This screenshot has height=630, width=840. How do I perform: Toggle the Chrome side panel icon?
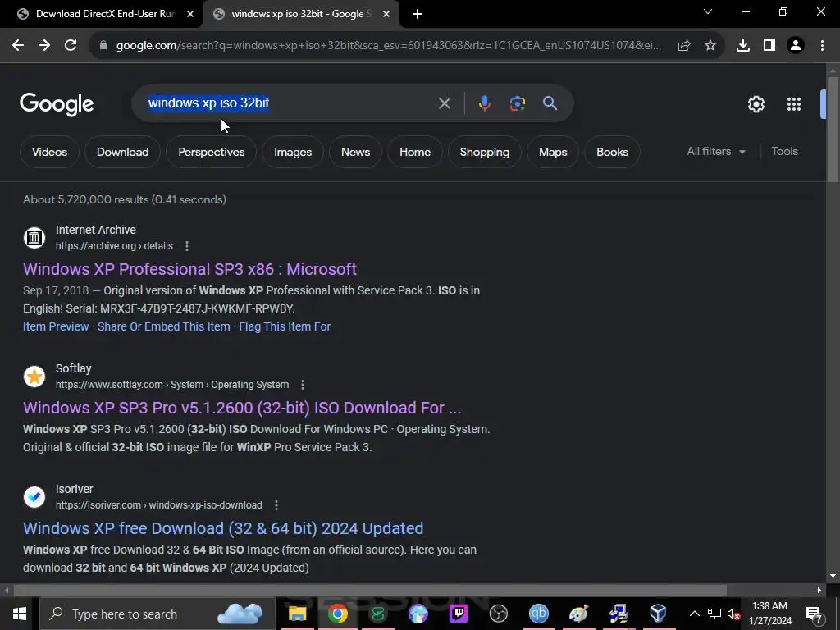(769, 46)
